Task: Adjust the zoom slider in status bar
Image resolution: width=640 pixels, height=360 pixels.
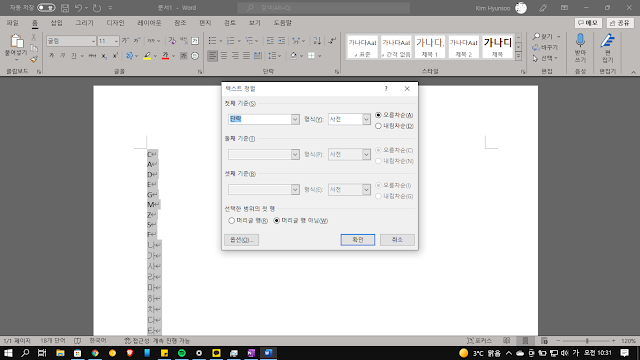Action: [x=587, y=340]
